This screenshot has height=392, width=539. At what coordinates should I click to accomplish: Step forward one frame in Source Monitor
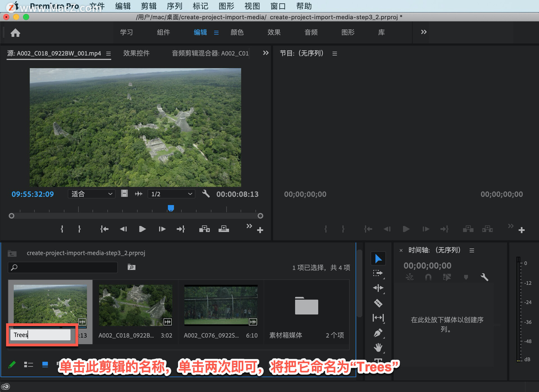[x=162, y=229]
